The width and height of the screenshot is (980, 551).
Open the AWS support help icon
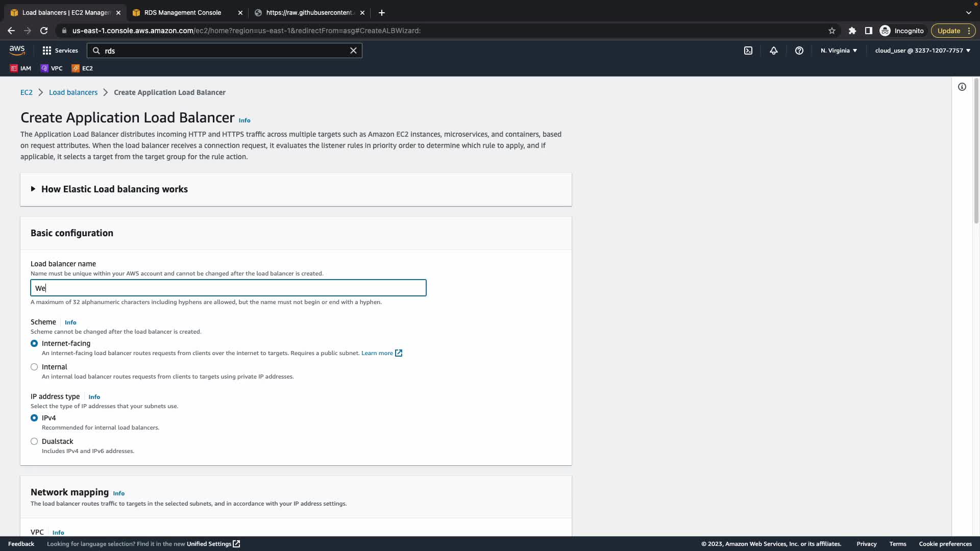click(799, 51)
